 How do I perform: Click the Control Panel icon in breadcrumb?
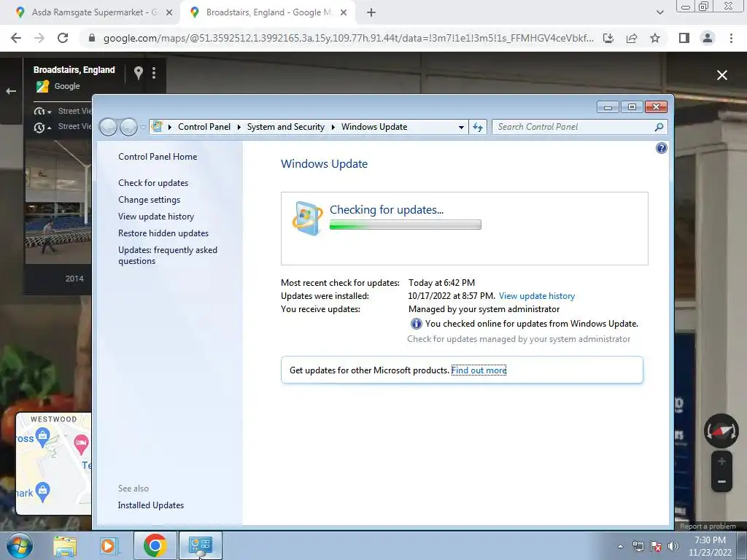point(157,126)
